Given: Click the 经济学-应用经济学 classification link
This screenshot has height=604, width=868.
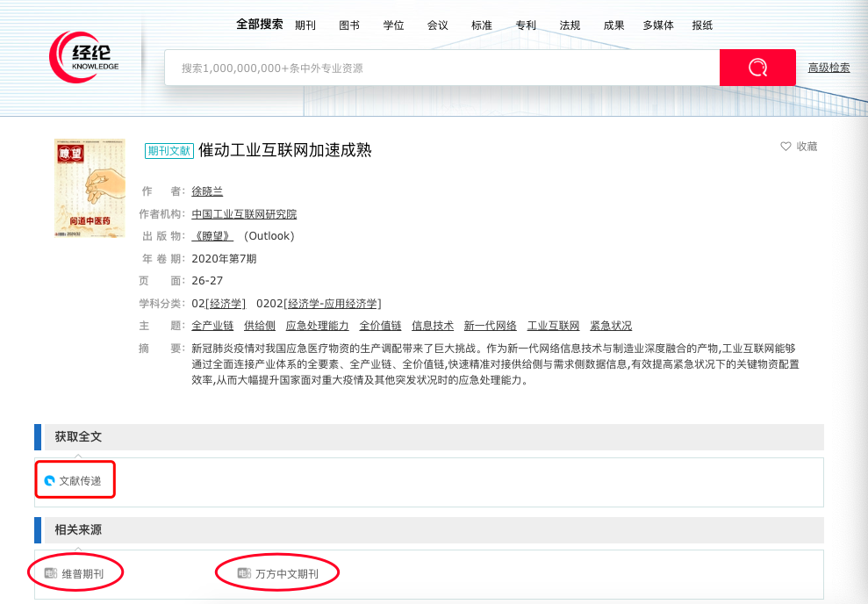Looking at the screenshot, I should (x=334, y=304).
